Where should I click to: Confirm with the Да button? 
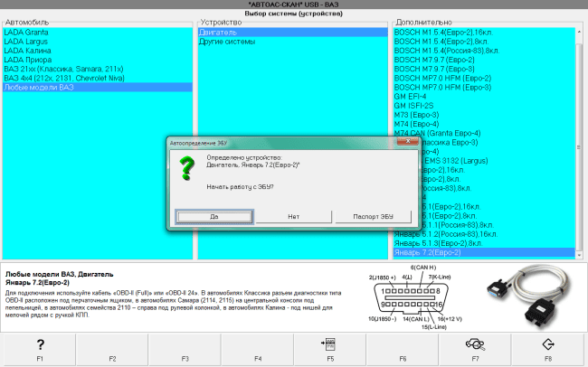[x=213, y=217]
